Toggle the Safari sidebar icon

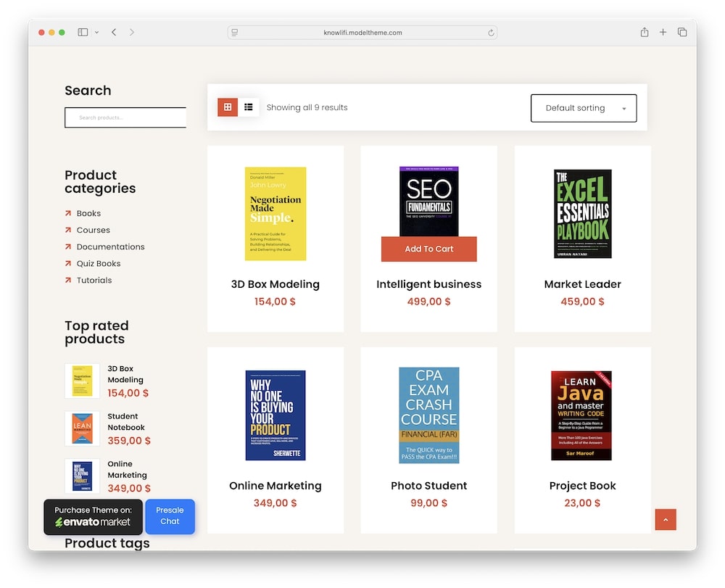point(83,32)
